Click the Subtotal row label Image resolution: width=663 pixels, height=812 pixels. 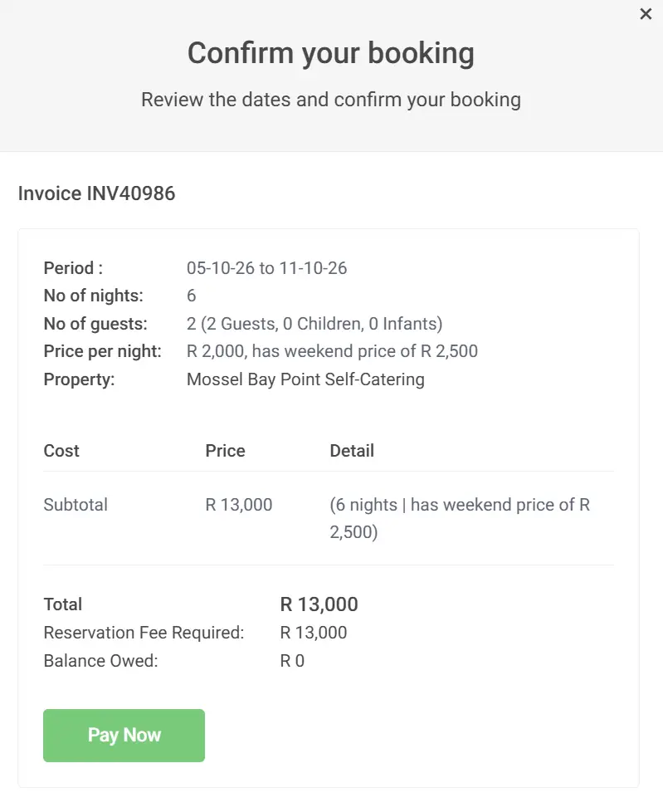pyautogui.click(x=76, y=505)
